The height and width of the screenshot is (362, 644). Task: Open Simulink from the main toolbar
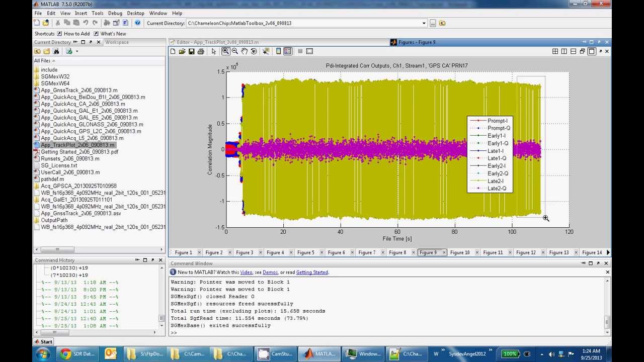tap(107, 23)
